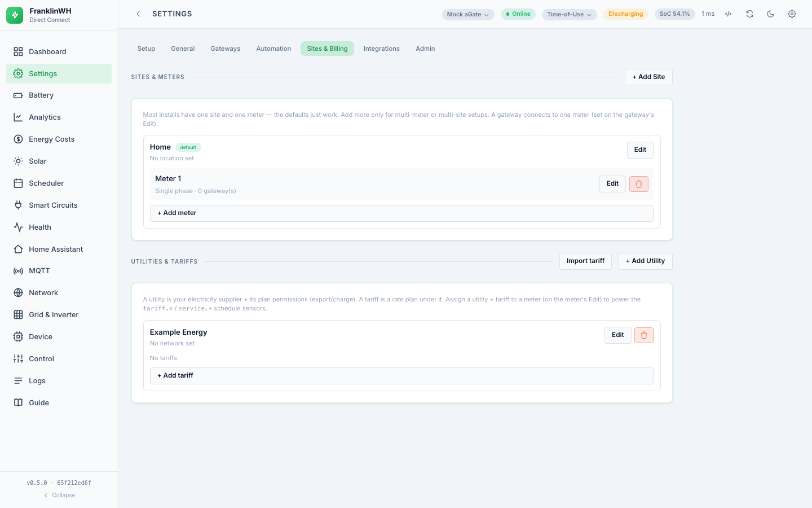Image resolution: width=812 pixels, height=508 pixels.
Task: View the Logs page
Action: click(59, 381)
